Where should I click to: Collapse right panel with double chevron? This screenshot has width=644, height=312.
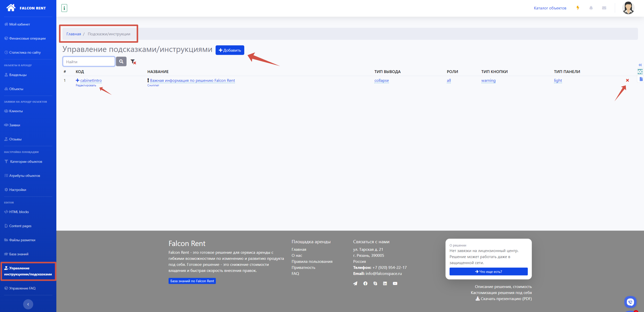coord(640,65)
